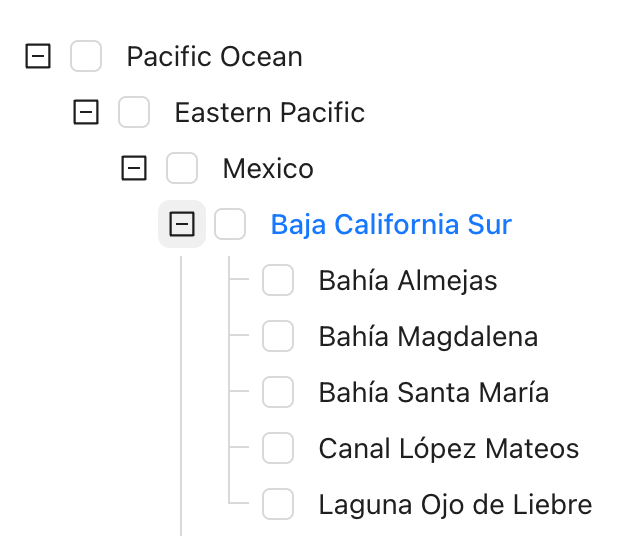Click the Canal López Mateos label

point(448,449)
